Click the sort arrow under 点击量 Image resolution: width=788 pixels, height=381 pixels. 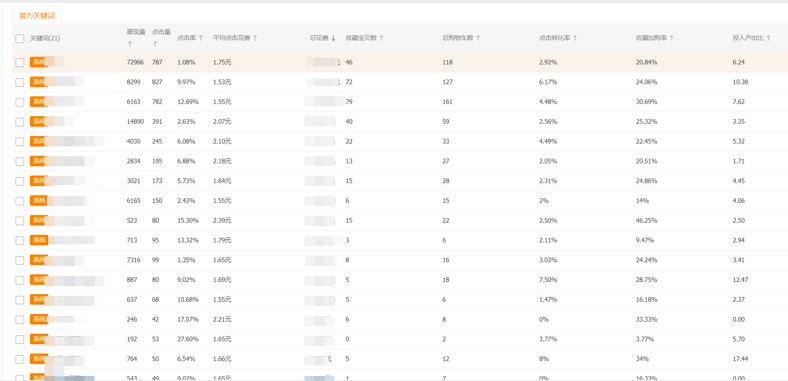tap(155, 44)
